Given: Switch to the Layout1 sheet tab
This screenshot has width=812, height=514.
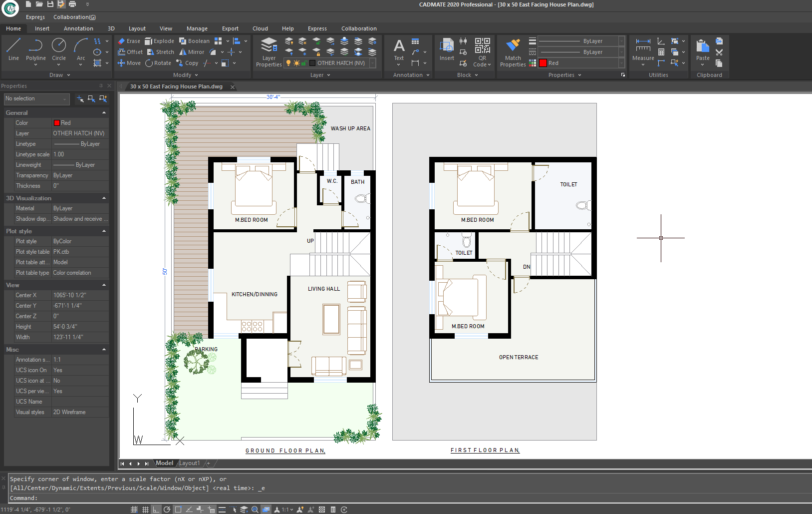Looking at the screenshot, I should tap(189, 463).
